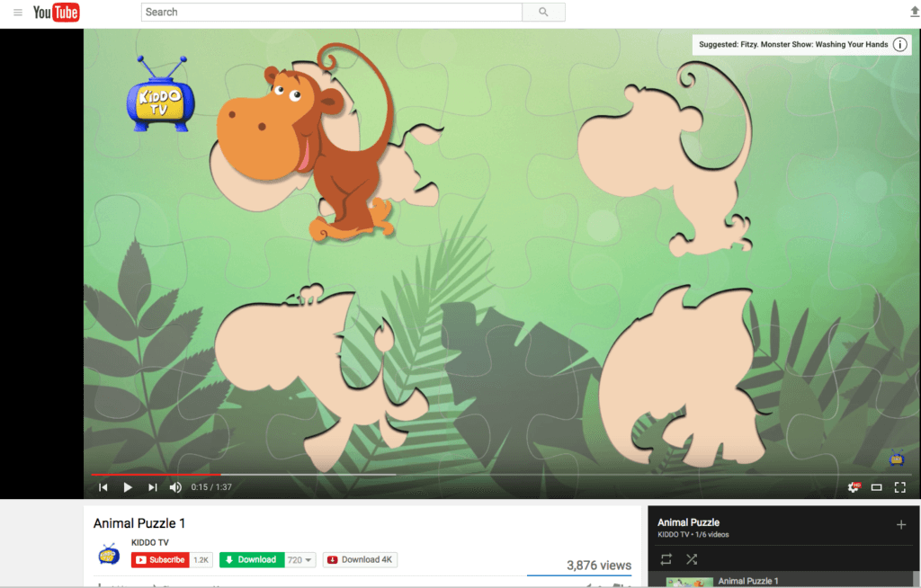921x588 pixels.
Task: Click the Download 4K button
Action: click(x=360, y=560)
